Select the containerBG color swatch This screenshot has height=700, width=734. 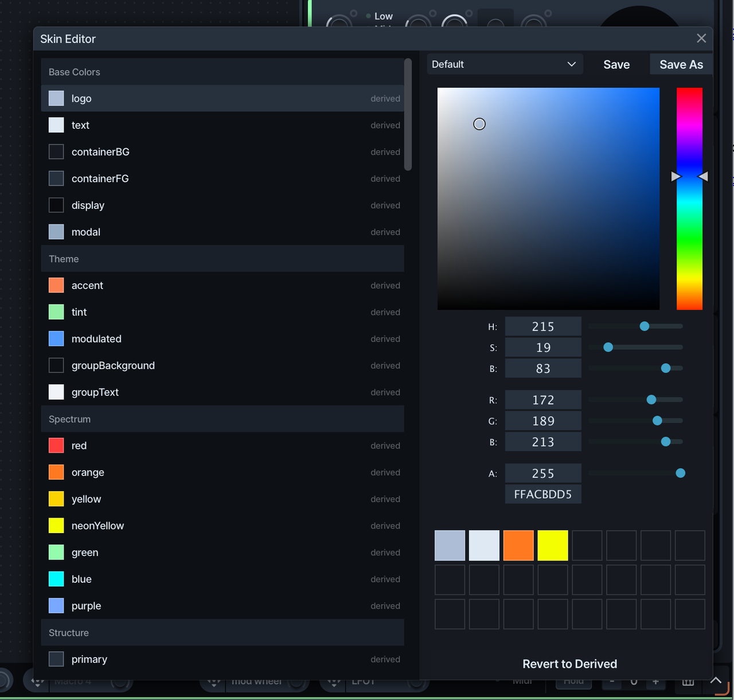(x=56, y=151)
